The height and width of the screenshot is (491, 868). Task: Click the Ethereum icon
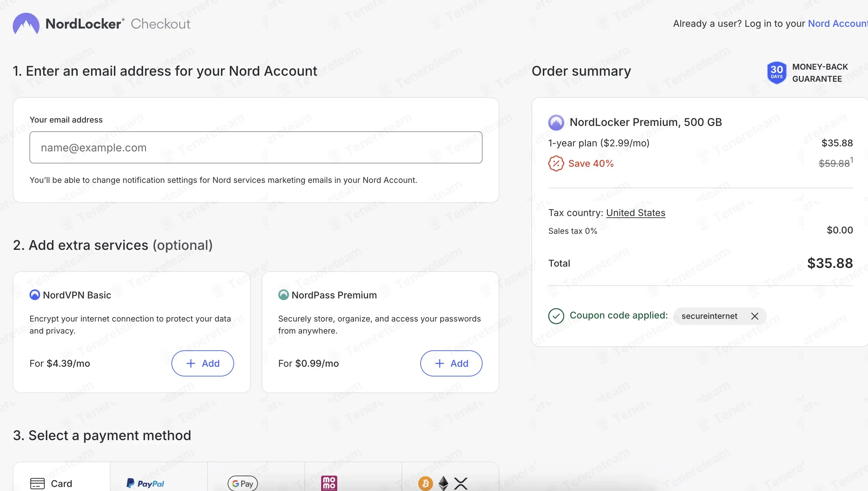coord(443,484)
